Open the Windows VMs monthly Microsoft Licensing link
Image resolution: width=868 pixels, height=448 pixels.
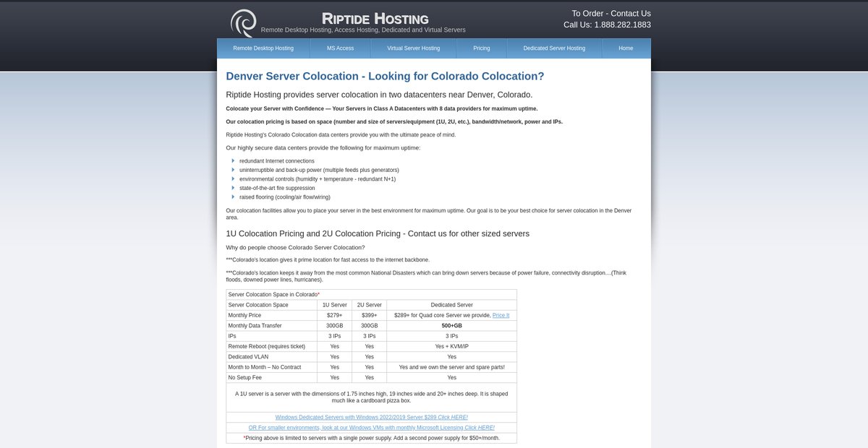point(372,428)
